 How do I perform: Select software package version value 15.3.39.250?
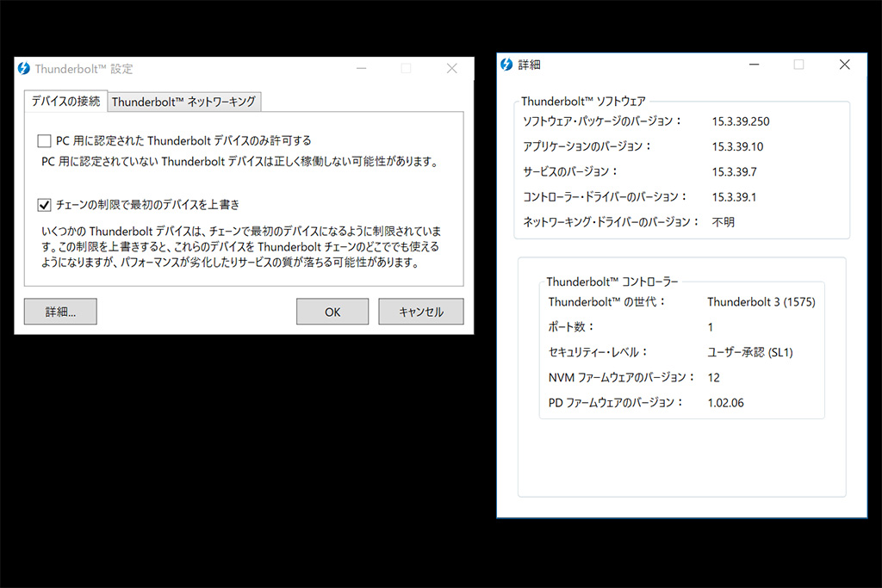(740, 121)
